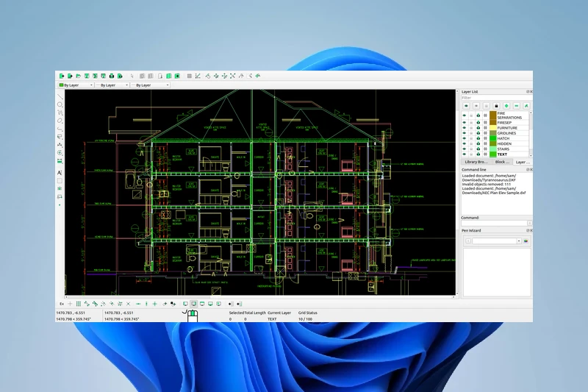This screenshot has width=588, height=392.
Task: Toggle the grid display icon
Action: (x=189, y=76)
